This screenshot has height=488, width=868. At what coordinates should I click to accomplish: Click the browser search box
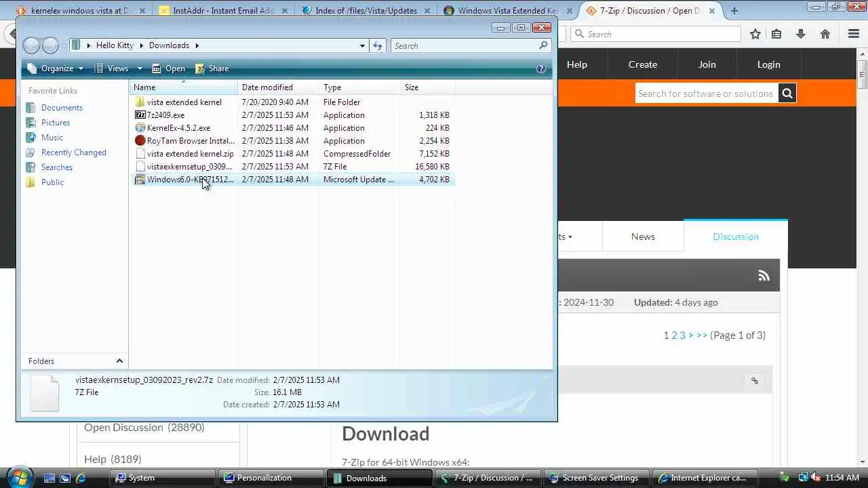point(656,34)
